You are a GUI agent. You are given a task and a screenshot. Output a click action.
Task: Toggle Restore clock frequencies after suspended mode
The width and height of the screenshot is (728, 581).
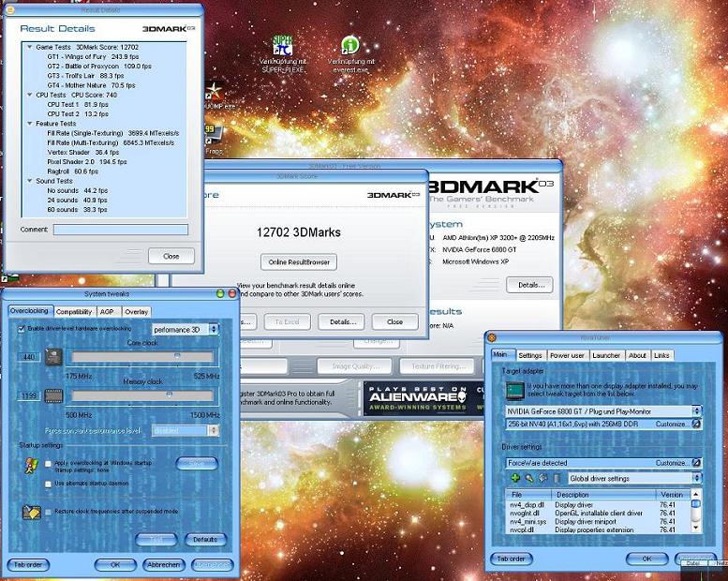click(48, 512)
